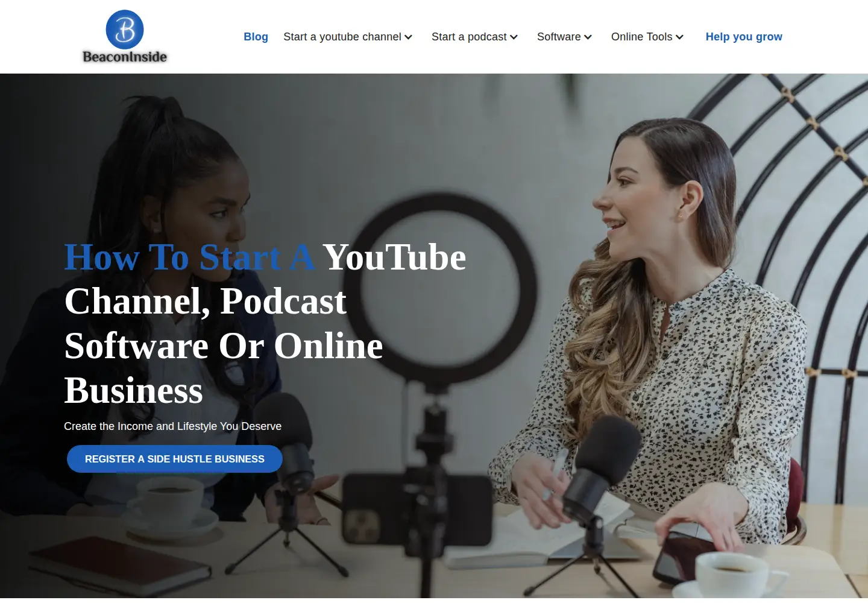Open the Help you grow link
868x603 pixels.
(x=744, y=37)
